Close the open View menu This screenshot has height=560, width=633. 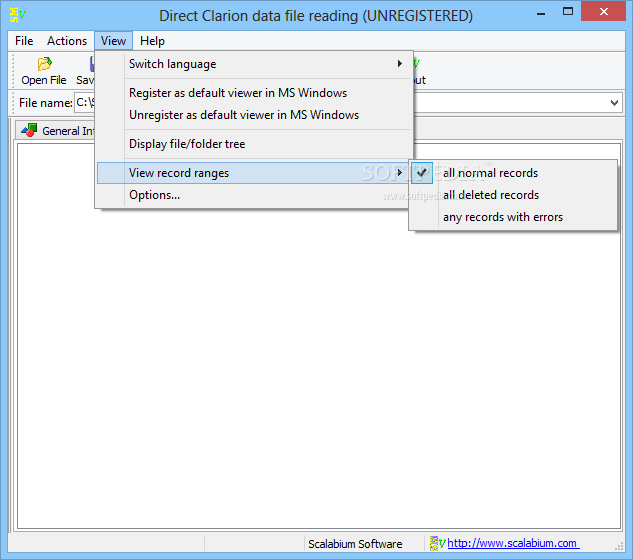point(113,41)
